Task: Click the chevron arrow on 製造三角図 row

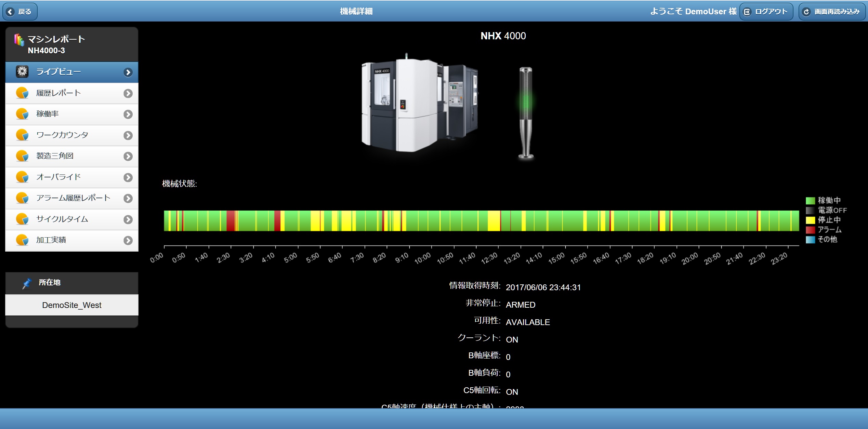Action: [x=128, y=157]
